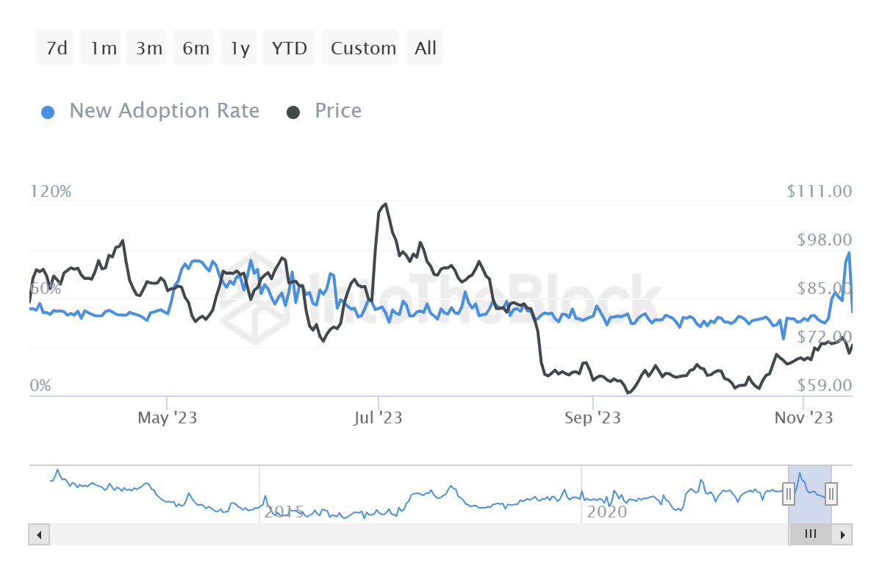Hide the blue New Adoption Rate legend dot
This screenshot has width=882, height=588.
pos(48,110)
